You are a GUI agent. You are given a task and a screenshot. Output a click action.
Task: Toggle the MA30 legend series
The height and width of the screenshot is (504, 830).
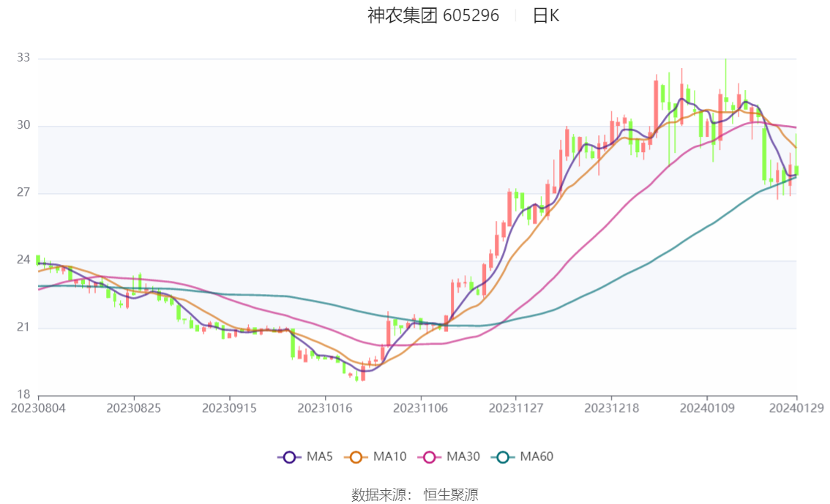coord(449,456)
